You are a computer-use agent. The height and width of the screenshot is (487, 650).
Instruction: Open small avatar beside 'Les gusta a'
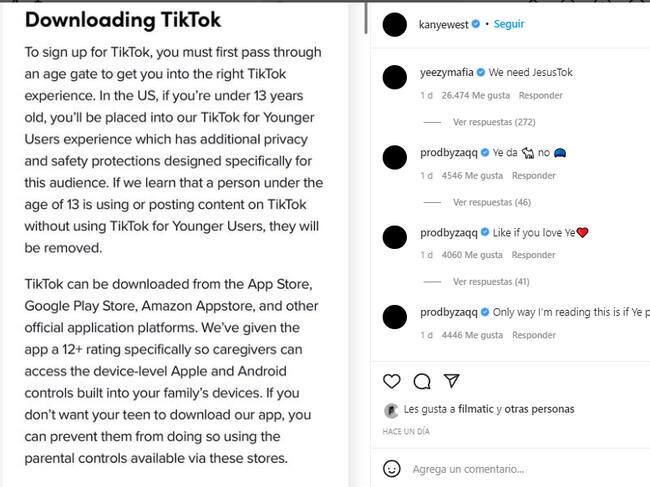tap(391, 410)
